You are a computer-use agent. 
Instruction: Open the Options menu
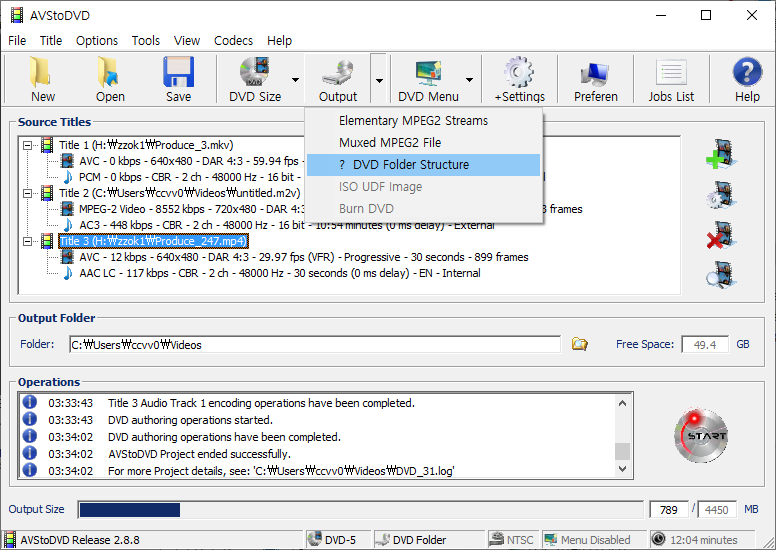point(97,41)
